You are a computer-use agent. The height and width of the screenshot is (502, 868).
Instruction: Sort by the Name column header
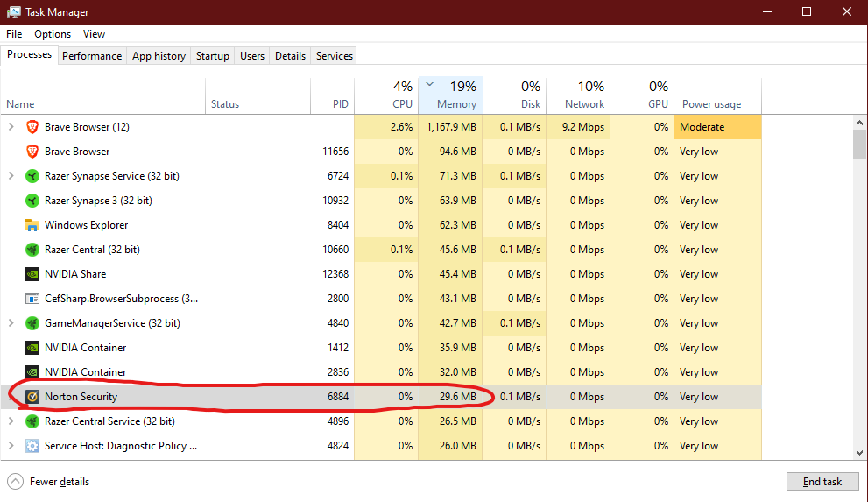tap(103, 96)
